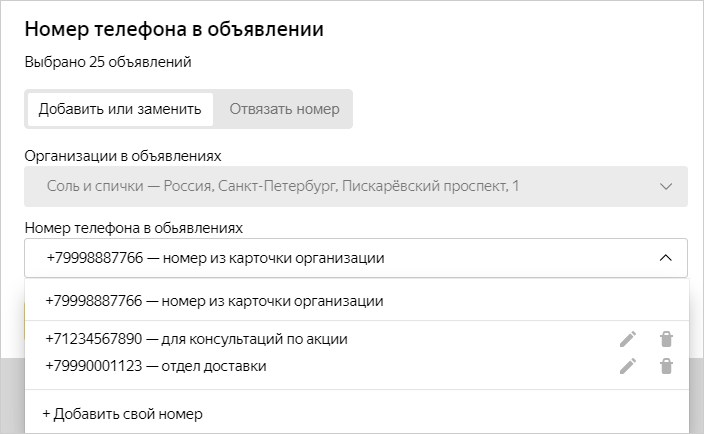Screen dimensions: 704x434
Task: Delete the +79990001123 отдел доставки number
Action: (666, 366)
